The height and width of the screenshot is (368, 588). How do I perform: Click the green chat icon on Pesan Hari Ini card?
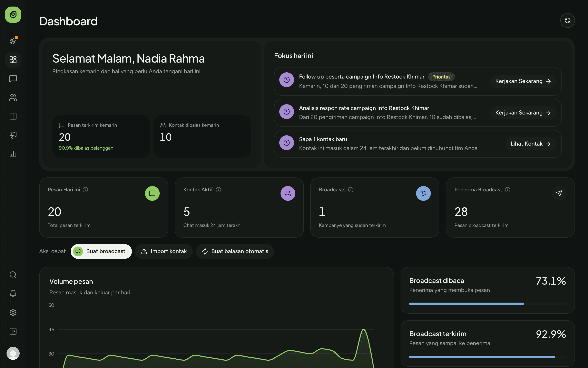(152, 193)
